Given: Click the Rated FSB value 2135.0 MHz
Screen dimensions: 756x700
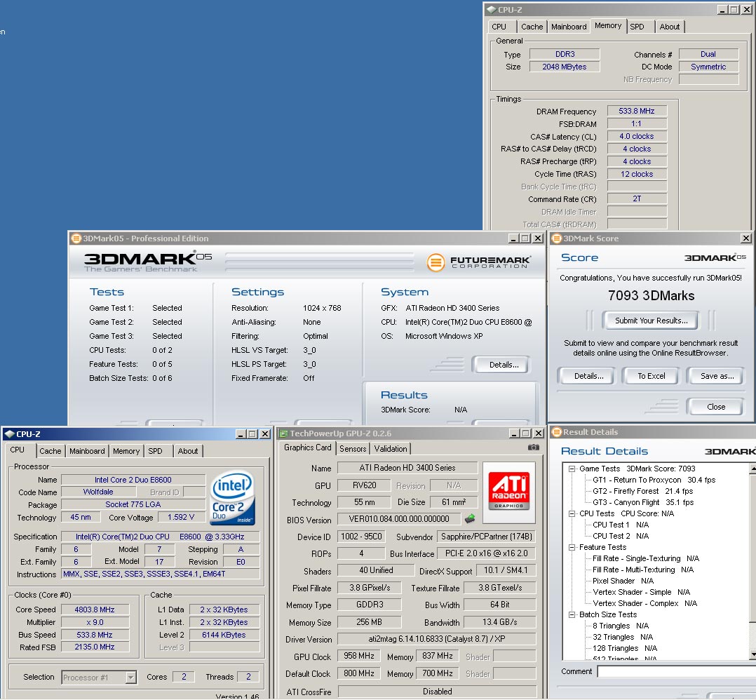Looking at the screenshot, I should (95, 647).
